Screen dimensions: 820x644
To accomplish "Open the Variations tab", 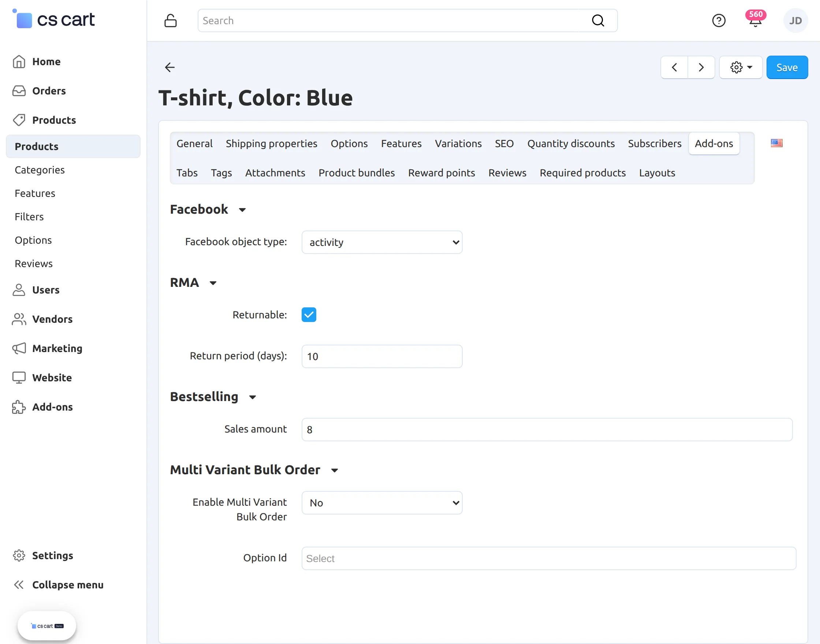I will [x=458, y=143].
